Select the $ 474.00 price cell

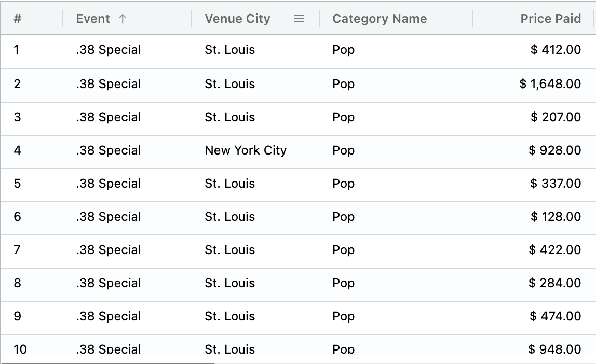pos(555,316)
